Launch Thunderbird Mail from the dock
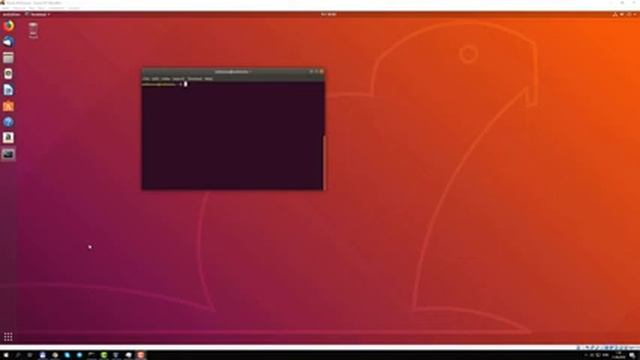This screenshot has width=640, height=360. [x=8, y=42]
